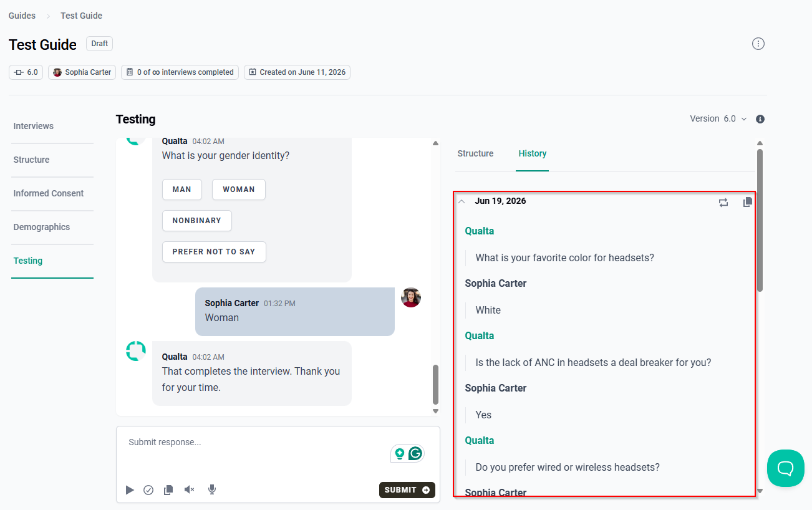Choose the MAN answer button
The width and height of the screenshot is (812, 510).
pos(182,190)
